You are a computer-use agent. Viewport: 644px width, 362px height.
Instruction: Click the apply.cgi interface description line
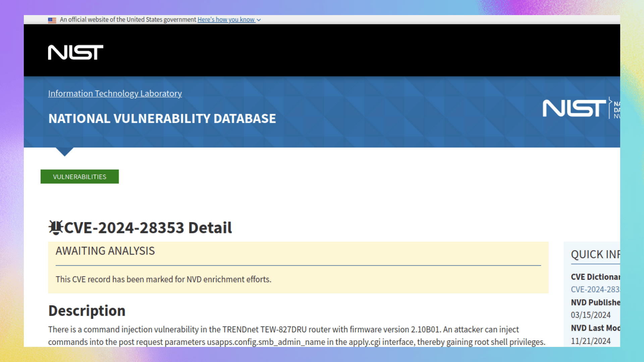297,342
